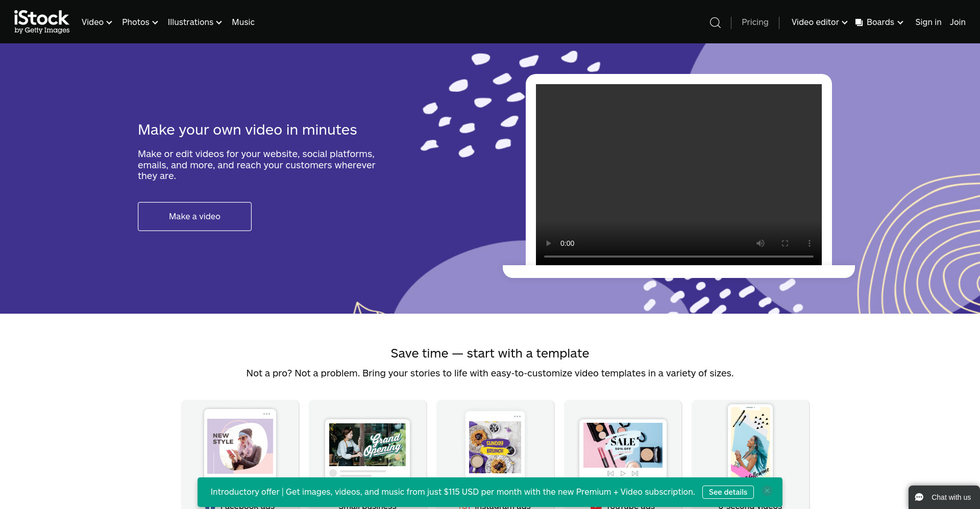This screenshot has height=509, width=980.
Task: Expand the Illustrations dropdown menu
Action: pos(194,22)
